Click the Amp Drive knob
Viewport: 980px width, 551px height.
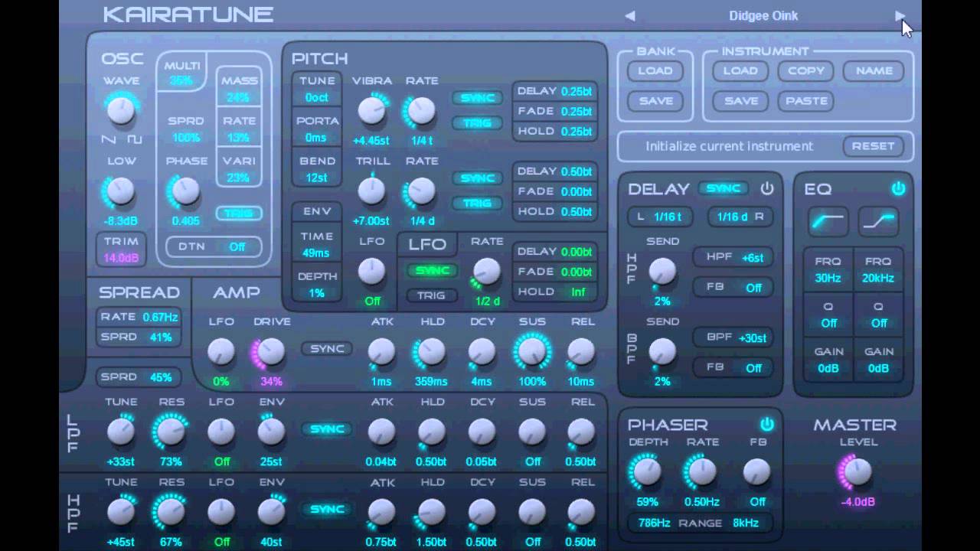(270, 351)
